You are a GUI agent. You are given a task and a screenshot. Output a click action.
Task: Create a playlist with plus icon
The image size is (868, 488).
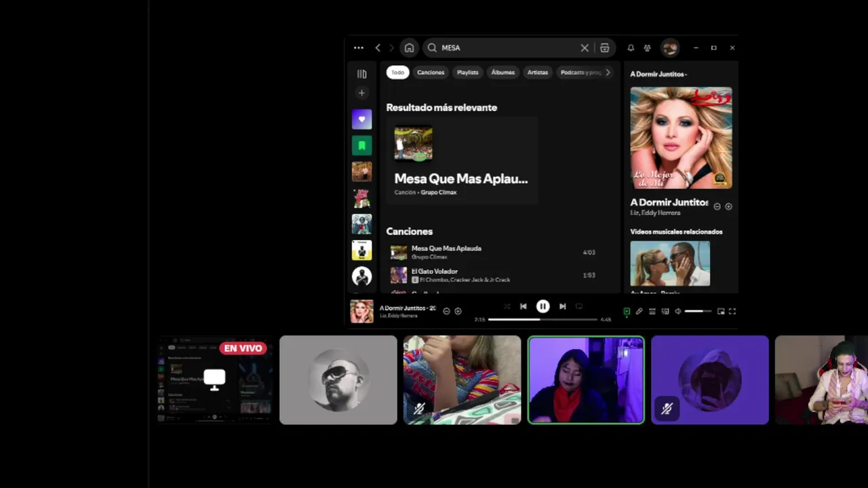361,93
